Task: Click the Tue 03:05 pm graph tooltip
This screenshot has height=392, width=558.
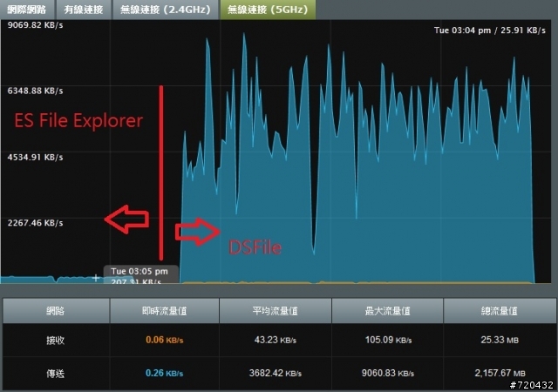Action: pos(140,274)
